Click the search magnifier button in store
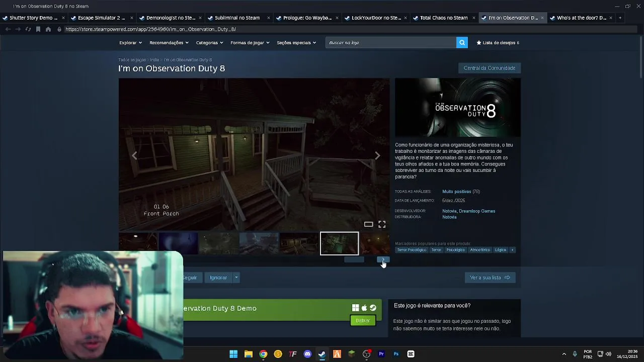Image resolution: width=644 pixels, height=362 pixels. click(462, 43)
